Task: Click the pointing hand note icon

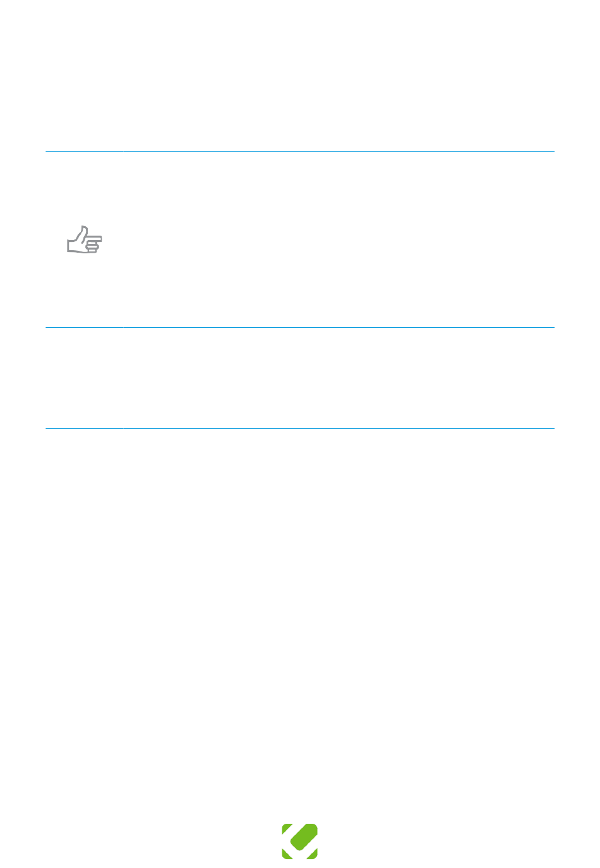Action: click(84, 239)
